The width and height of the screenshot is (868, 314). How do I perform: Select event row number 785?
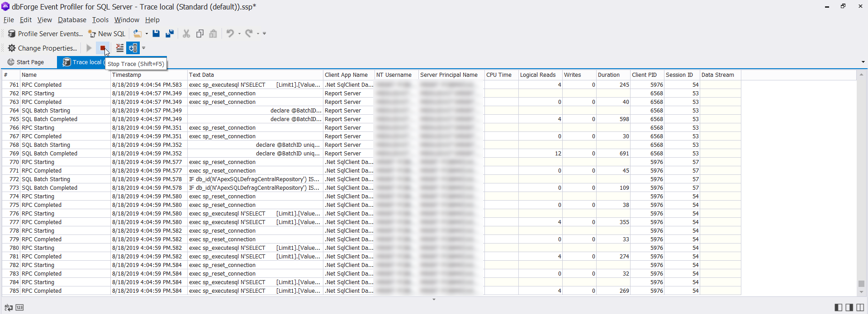[x=371, y=291]
